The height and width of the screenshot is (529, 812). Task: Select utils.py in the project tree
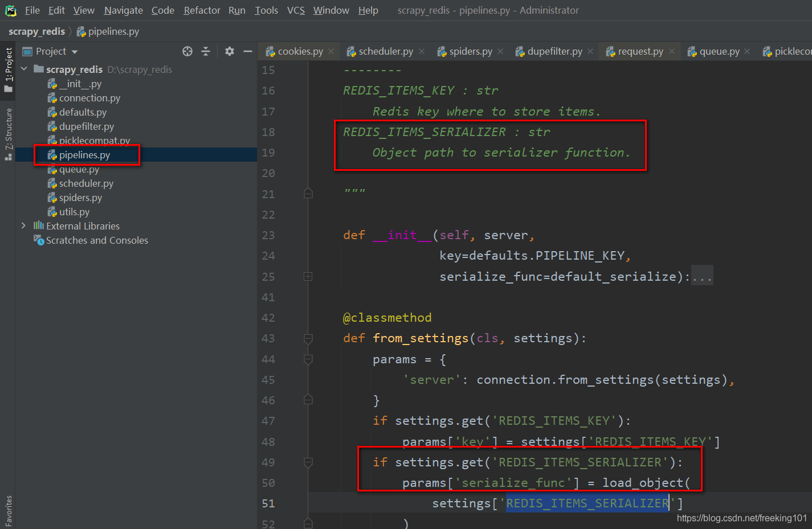pos(74,212)
